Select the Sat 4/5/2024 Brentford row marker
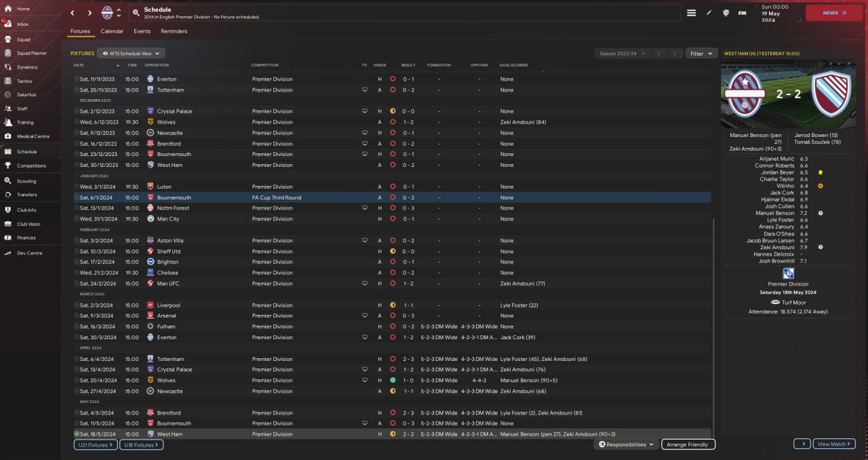 [77, 413]
